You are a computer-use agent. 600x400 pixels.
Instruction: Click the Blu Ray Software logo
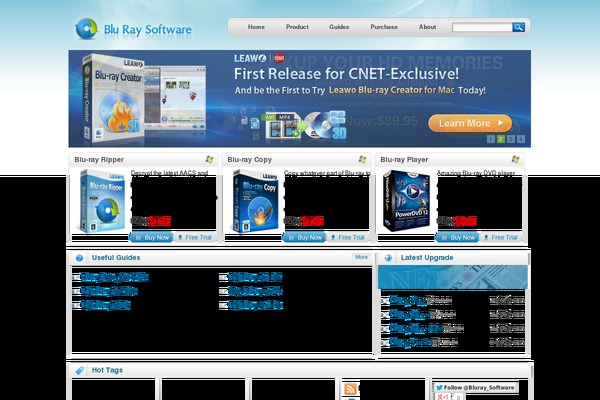click(x=133, y=29)
